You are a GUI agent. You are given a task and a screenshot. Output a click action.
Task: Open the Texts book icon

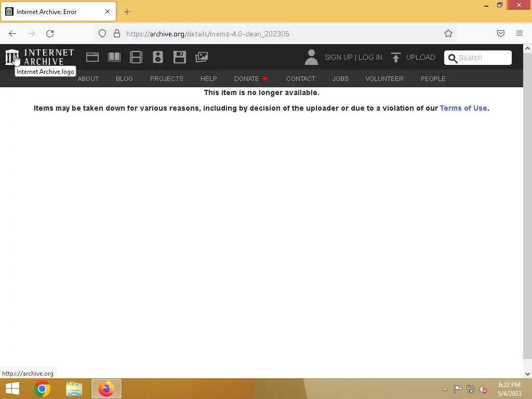114,57
